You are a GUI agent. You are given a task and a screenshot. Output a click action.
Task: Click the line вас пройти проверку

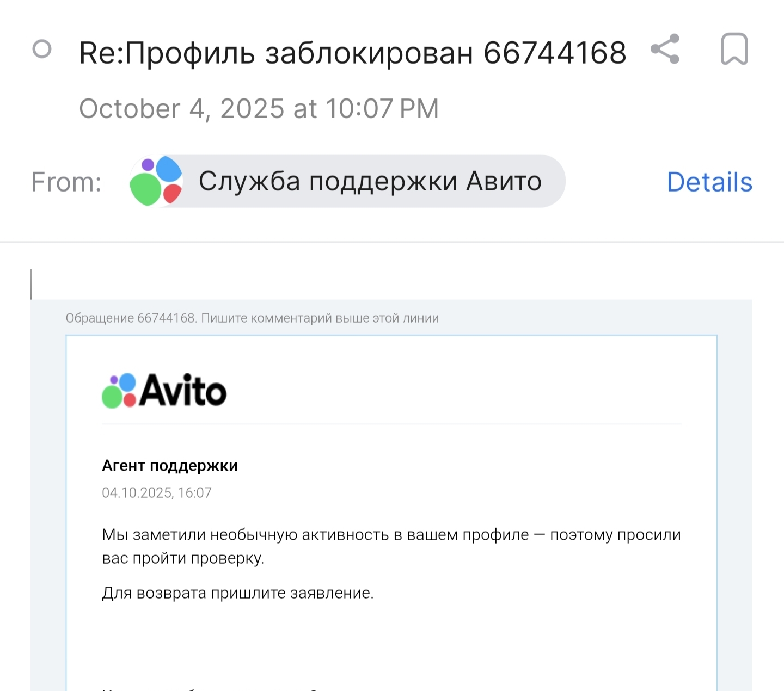[x=183, y=559]
